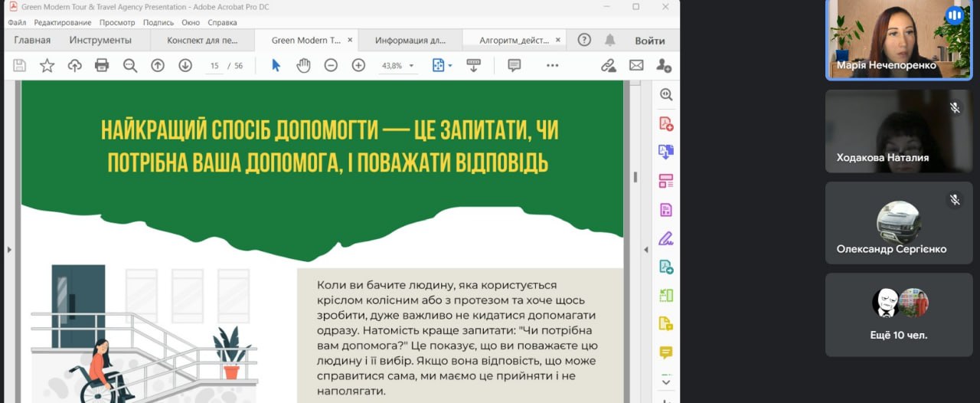Click the print document icon
980x403 pixels.
[x=102, y=66]
